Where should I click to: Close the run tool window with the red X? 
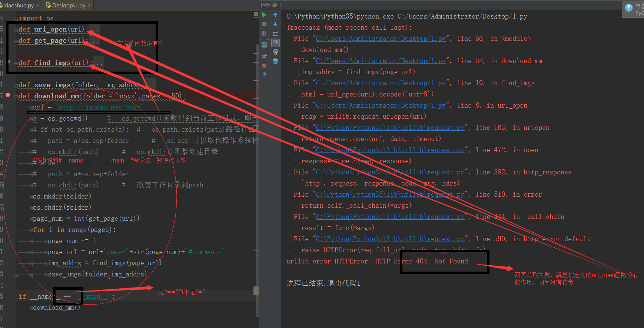pos(264,66)
